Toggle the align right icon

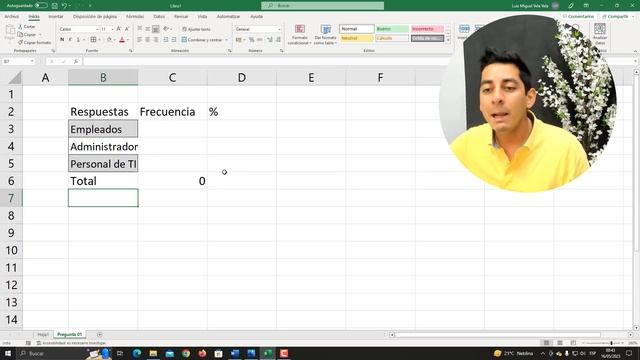tap(156, 40)
